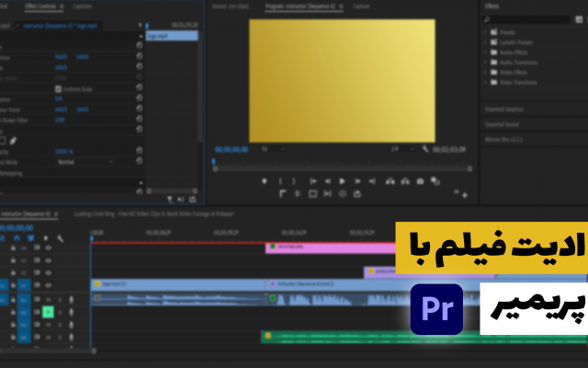Image resolution: width=588 pixels, height=368 pixels.
Task: Open the Blend Mode Normal dropdown
Action: [x=85, y=162]
